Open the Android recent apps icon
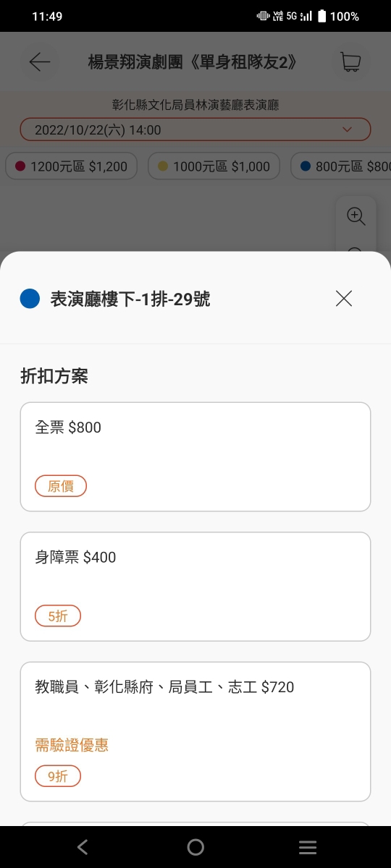Image resolution: width=391 pixels, height=868 pixels. pos(308,847)
